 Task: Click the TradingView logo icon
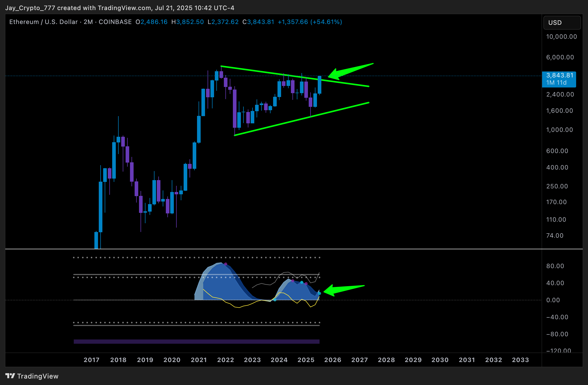point(10,376)
